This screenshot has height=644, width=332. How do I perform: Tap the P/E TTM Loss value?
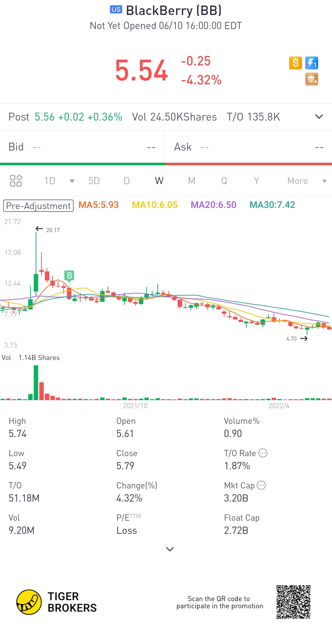coord(127,530)
